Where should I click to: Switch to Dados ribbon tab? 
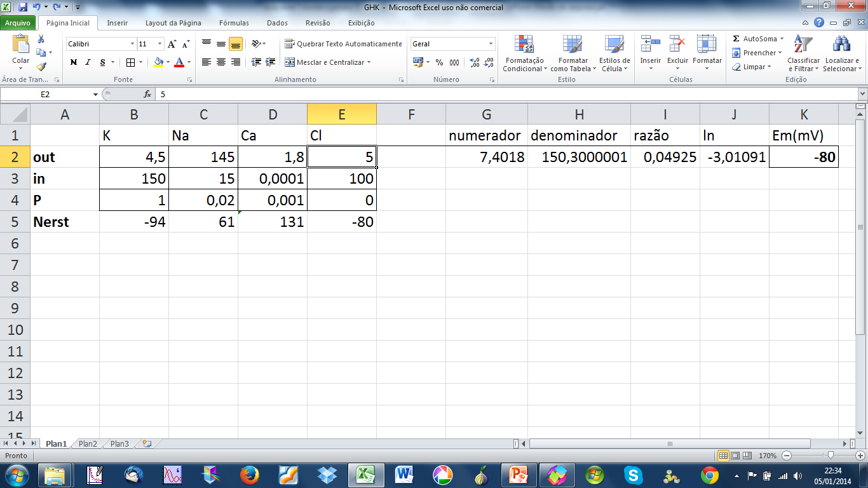coord(277,23)
